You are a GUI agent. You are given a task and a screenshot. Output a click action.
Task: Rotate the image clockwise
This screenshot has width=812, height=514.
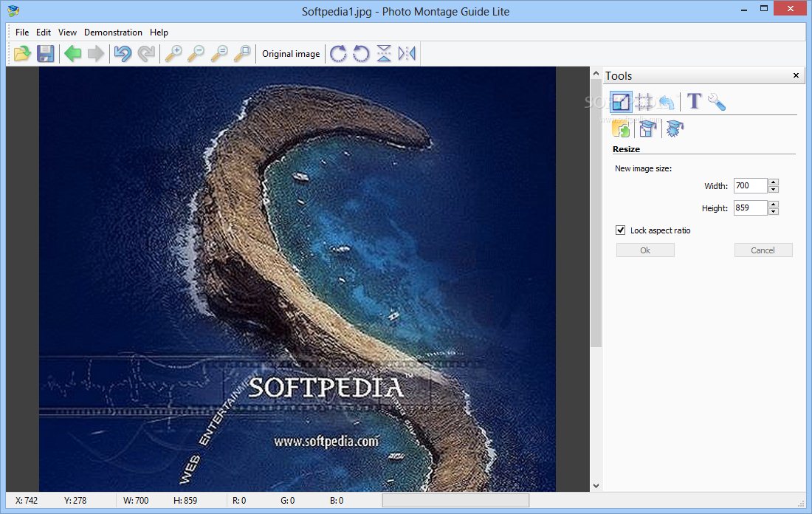pyautogui.click(x=338, y=53)
